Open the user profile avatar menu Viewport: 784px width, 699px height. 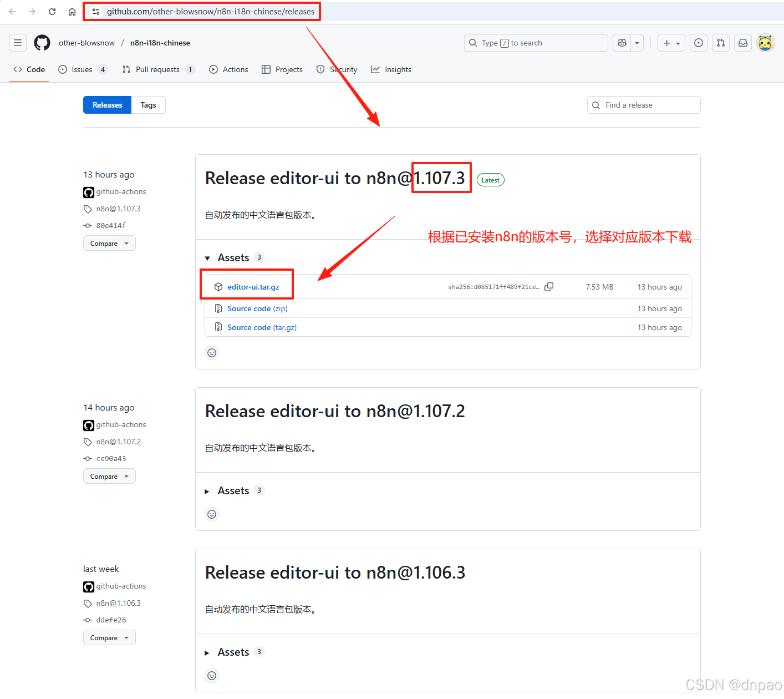point(766,43)
